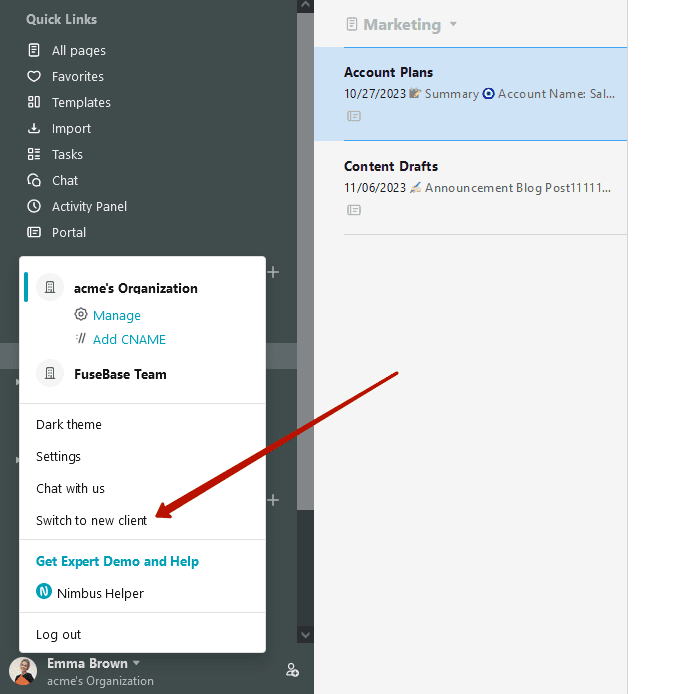The height and width of the screenshot is (694, 686).
Task: Click the Chat bubble icon
Action: [x=34, y=180]
